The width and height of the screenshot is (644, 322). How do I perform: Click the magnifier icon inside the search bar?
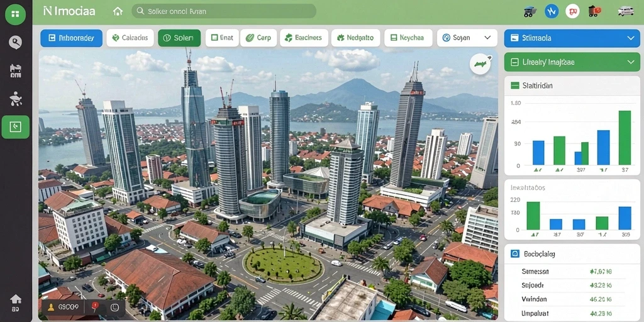coord(140,11)
